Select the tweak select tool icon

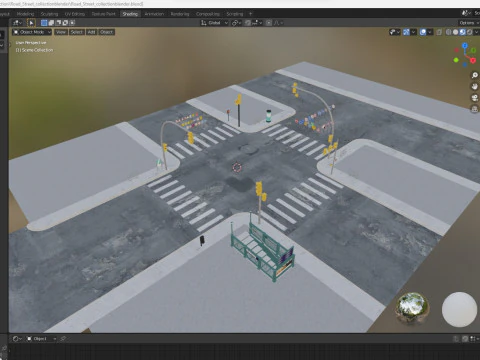tap(31, 23)
